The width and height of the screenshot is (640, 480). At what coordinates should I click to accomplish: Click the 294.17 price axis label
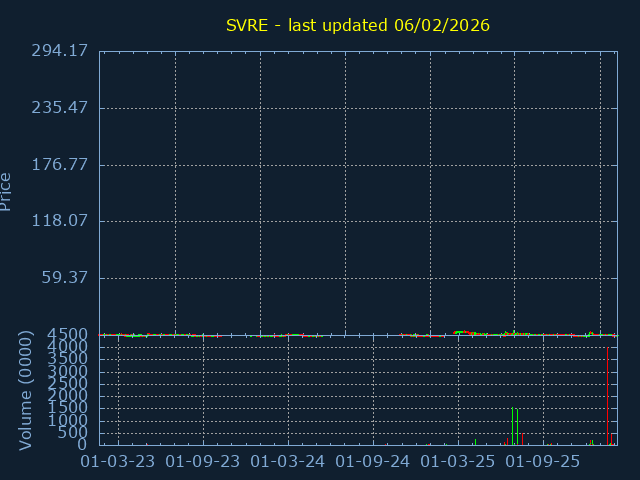(62, 51)
